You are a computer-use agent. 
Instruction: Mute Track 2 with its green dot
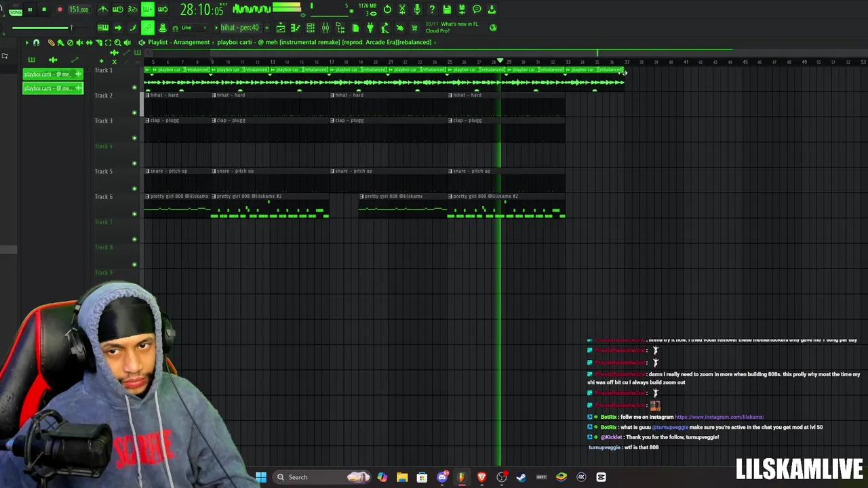134,113
